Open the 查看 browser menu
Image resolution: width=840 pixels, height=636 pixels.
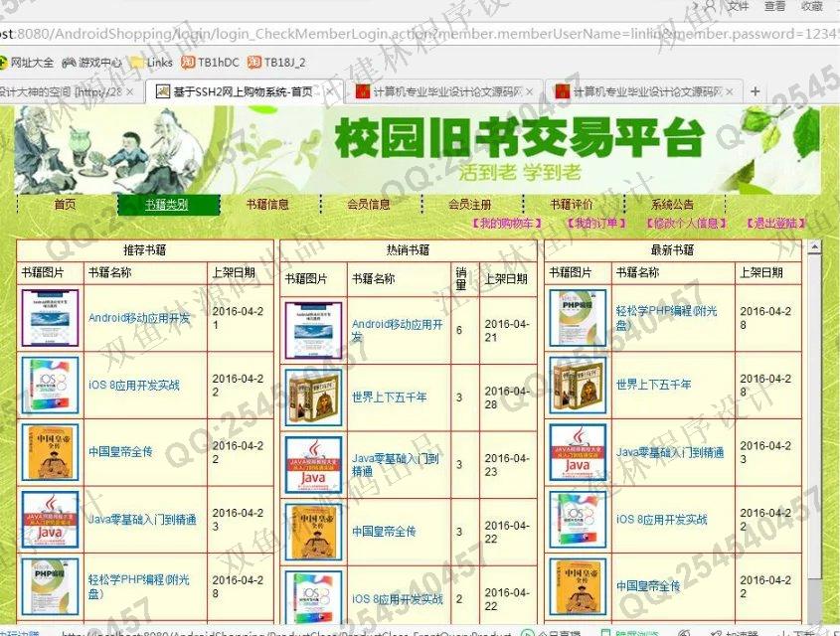pyautogui.click(x=774, y=6)
